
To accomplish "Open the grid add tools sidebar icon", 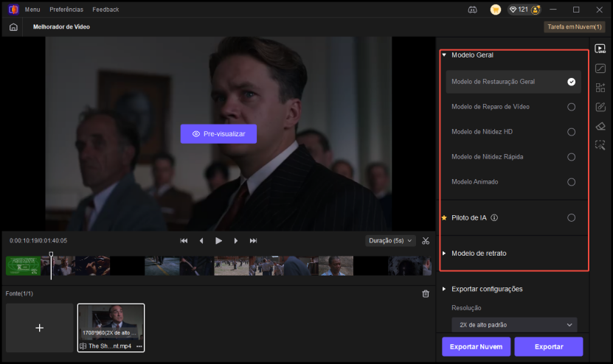I will click(x=600, y=88).
